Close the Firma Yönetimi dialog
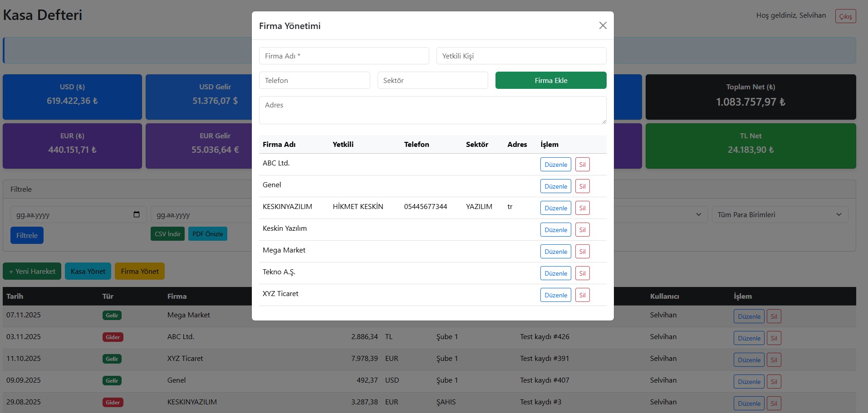Image resolution: width=868 pixels, height=413 pixels. click(603, 25)
